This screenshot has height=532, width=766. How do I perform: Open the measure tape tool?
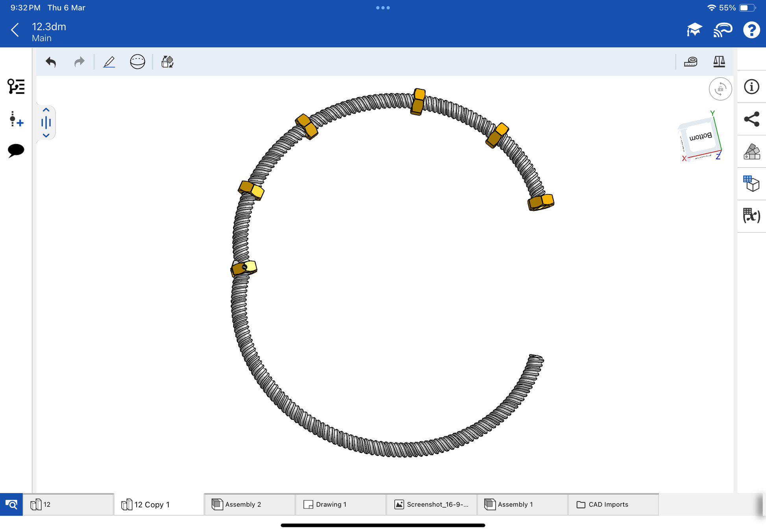coord(691,62)
